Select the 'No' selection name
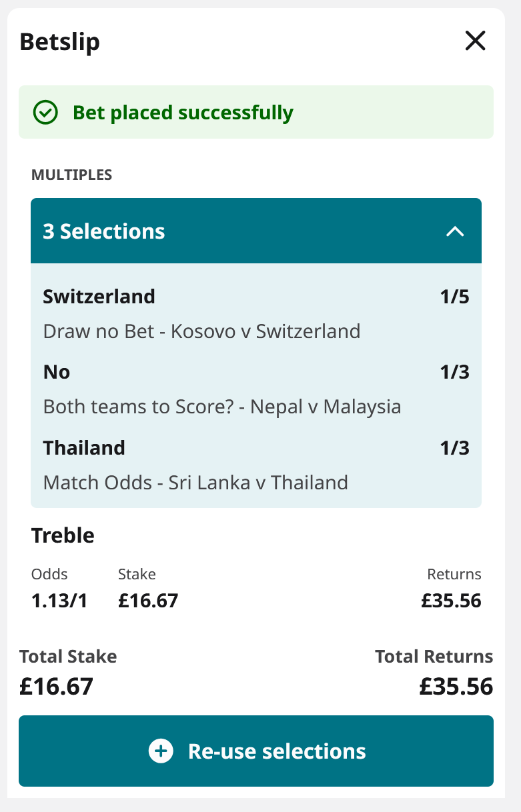Screen dimensions: 521x812 57,372
